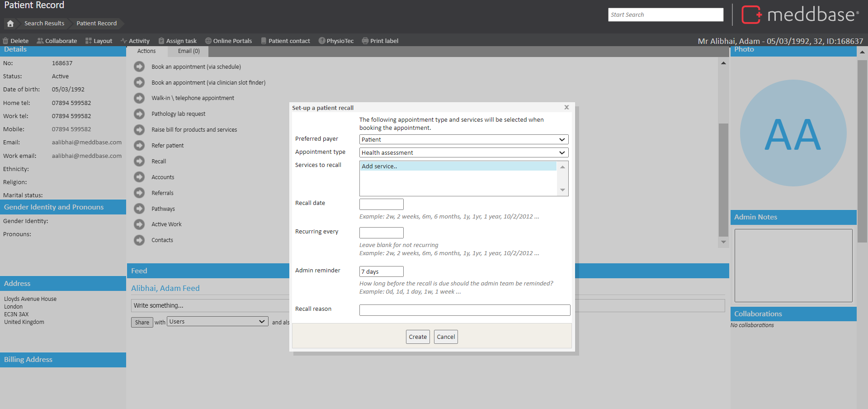The image size is (868, 409).
Task: Open the Users share dropdown
Action: (x=217, y=322)
